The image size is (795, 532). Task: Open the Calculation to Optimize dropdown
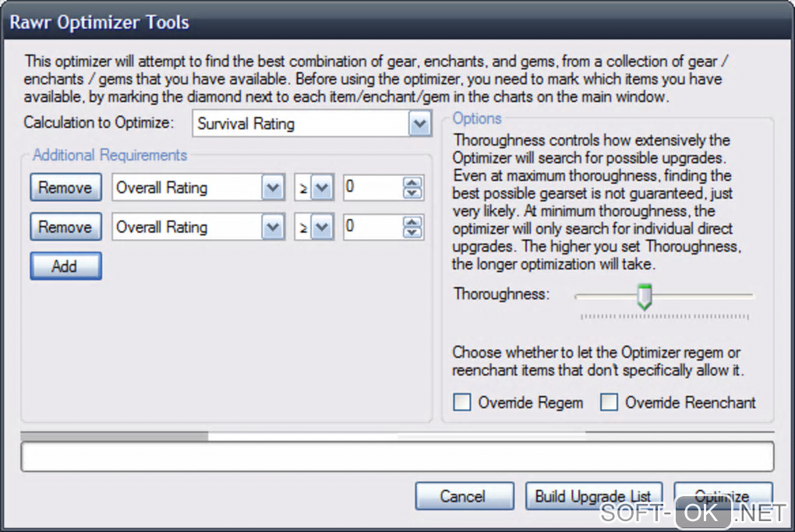(x=420, y=124)
